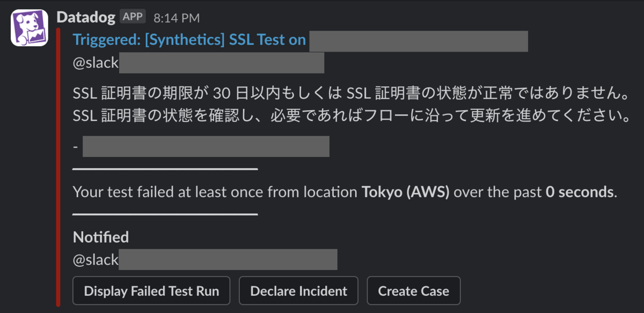The width and height of the screenshot is (644, 313).
Task: Click the first Japanese line about 30 日以内
Action: coord(351,94)
